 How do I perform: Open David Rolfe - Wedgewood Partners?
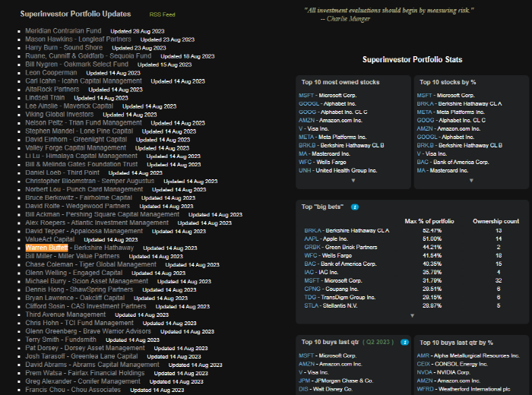78,206
